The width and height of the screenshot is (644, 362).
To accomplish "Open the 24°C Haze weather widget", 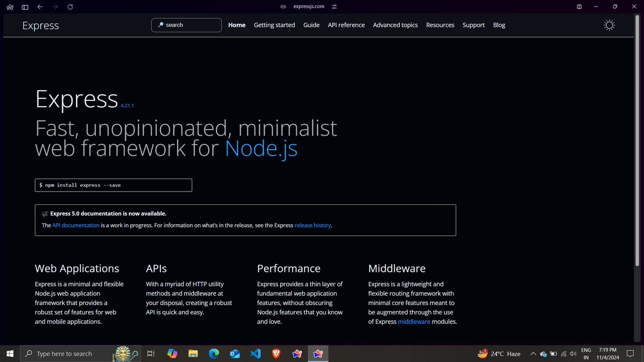I will [499, 353].
